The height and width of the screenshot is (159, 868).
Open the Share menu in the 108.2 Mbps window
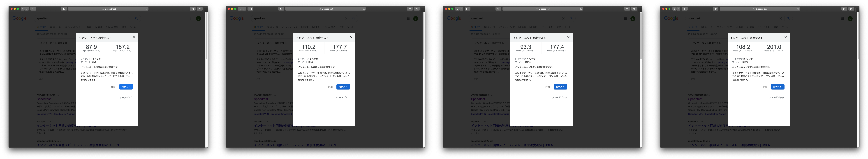844,9
